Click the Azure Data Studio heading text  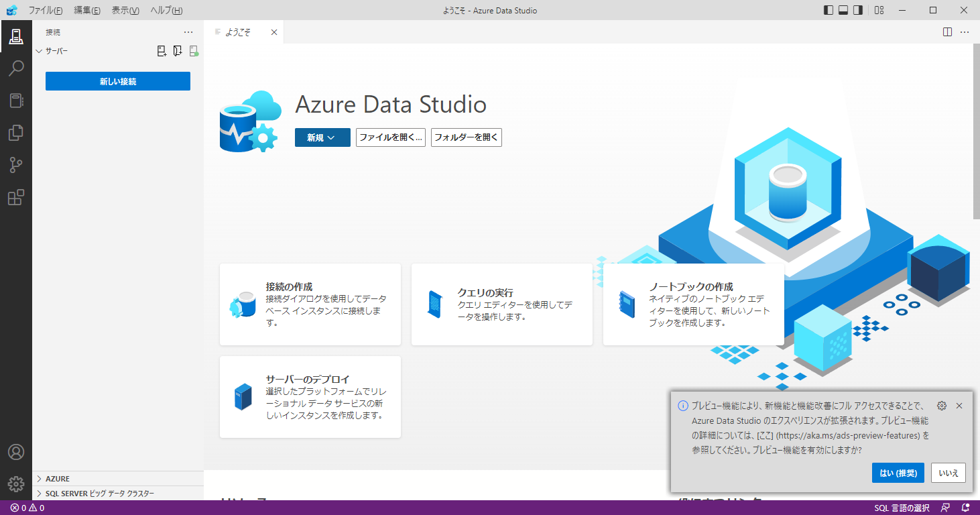391,105
